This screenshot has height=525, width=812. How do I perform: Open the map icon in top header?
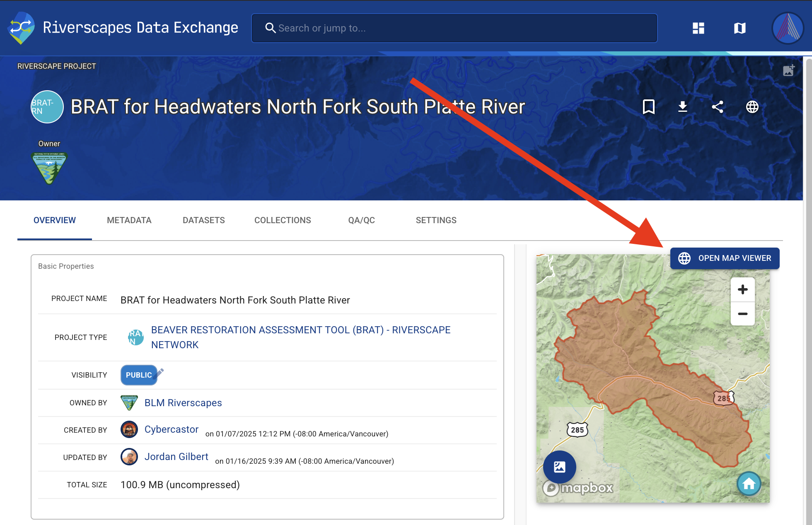click(740, 28)
